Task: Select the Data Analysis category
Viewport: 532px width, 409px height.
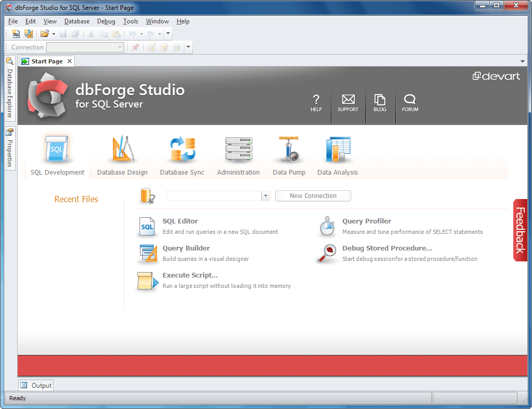Action: [x=338, y=155]
